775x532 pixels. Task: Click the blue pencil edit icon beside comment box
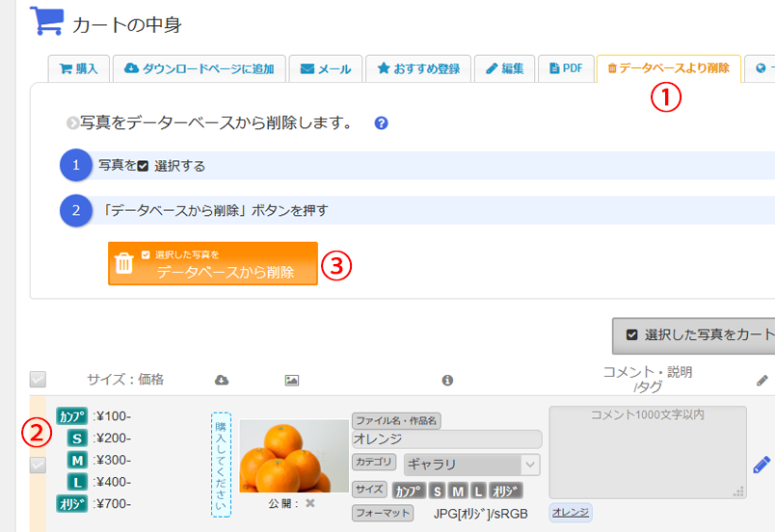pos(762,465)
